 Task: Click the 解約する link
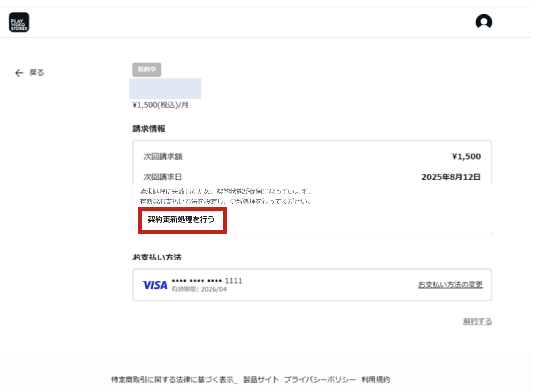pyautogui.click(x=478, y=321)
